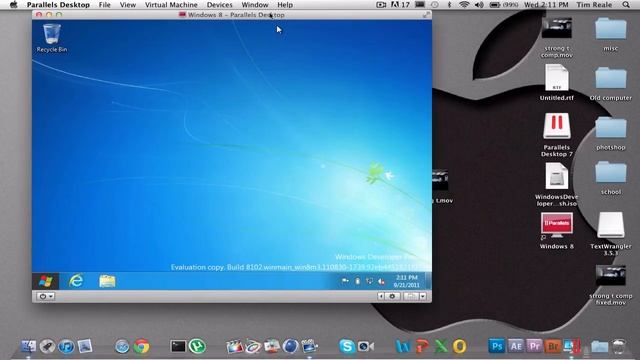Open the Apple menu
Screen dimensions: 640x360
(x=13, y=5)
